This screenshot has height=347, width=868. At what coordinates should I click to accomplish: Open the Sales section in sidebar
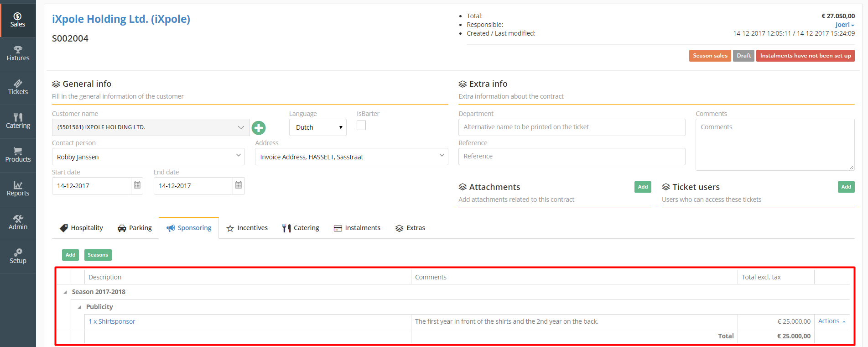point(18,20)
